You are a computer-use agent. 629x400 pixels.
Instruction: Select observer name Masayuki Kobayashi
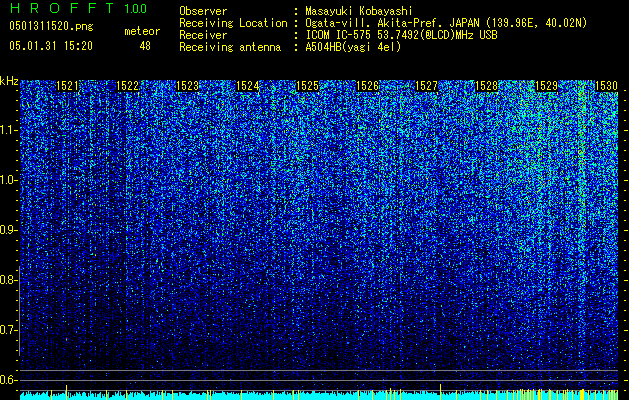(x=359, y=11)
